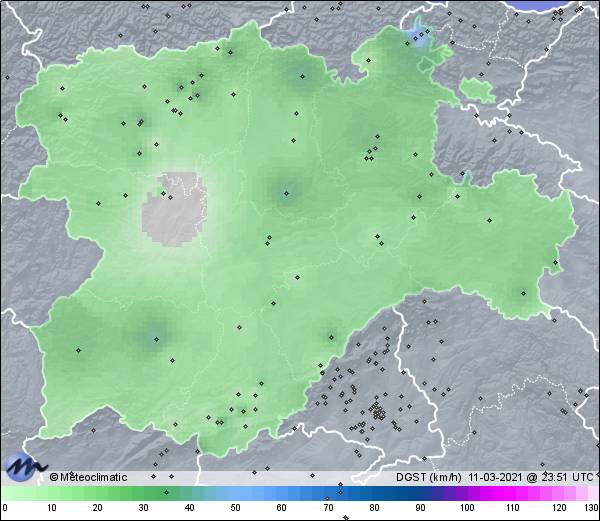
Task: Select the 23:51 UTC time text
Action: [x=566, y=477]
